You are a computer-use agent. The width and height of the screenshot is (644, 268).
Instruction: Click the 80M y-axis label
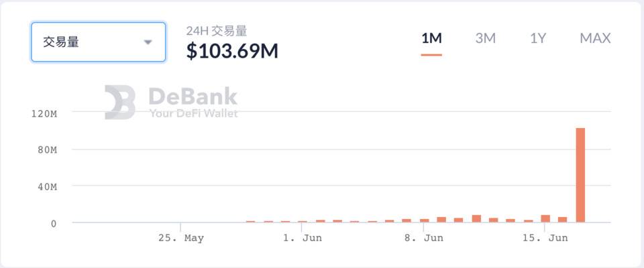[x=47, y=150]
